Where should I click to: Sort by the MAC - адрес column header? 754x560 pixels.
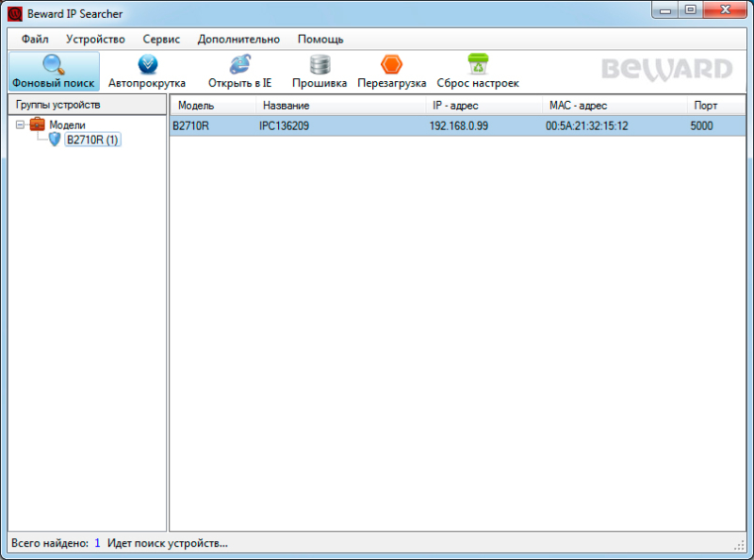click(x=615, y=106)
